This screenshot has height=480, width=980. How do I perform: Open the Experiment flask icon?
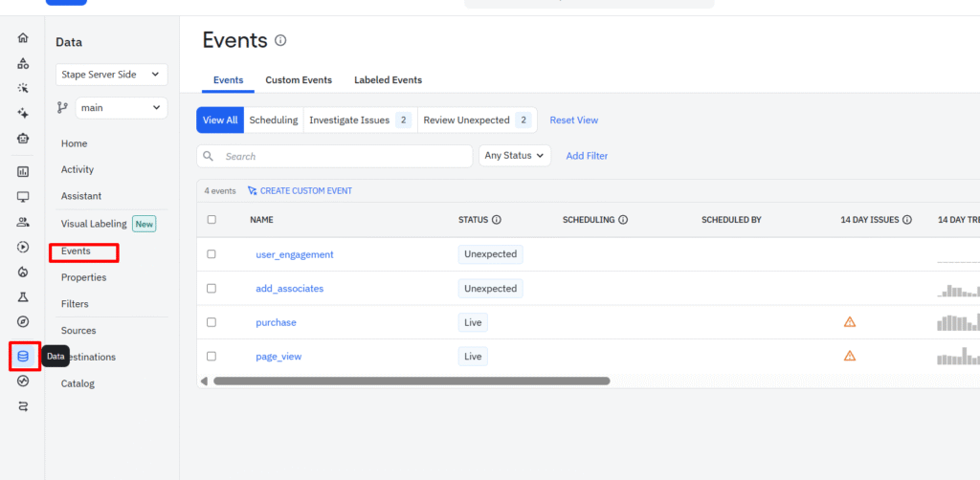23,297
